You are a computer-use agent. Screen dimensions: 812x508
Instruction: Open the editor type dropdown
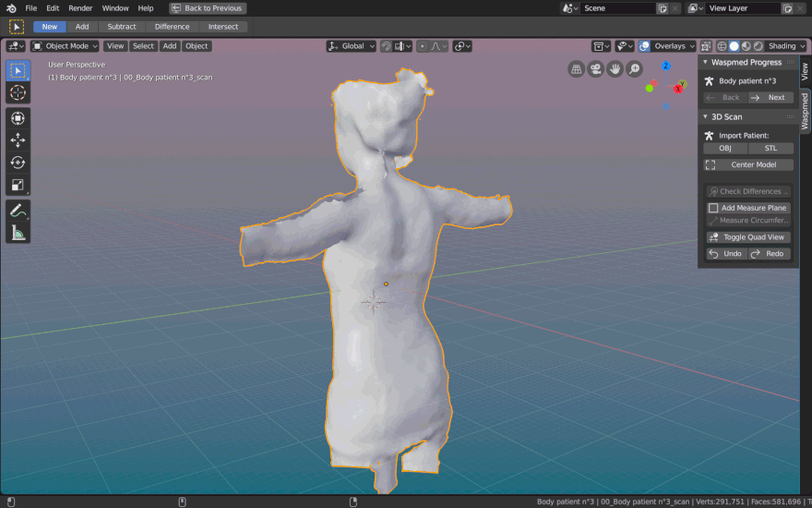[16, 46]
